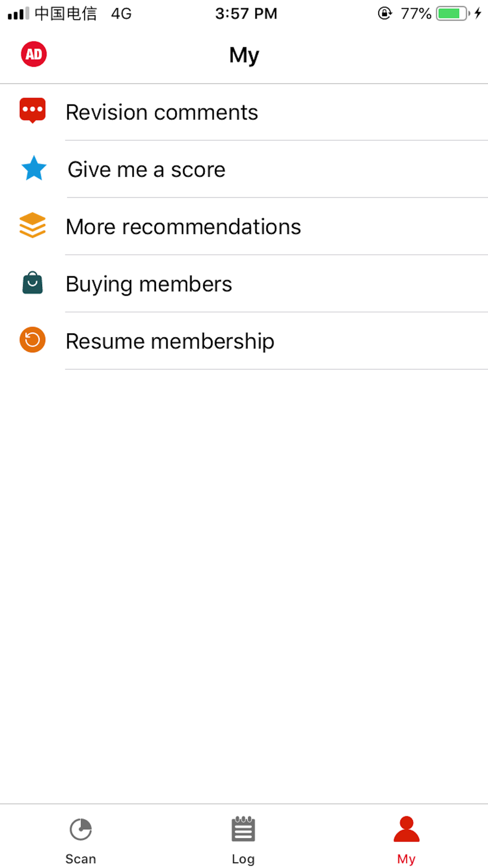This screenshot has height=868, width=488.
Task: Tap the My page title
Action: (x=244, y=55)
